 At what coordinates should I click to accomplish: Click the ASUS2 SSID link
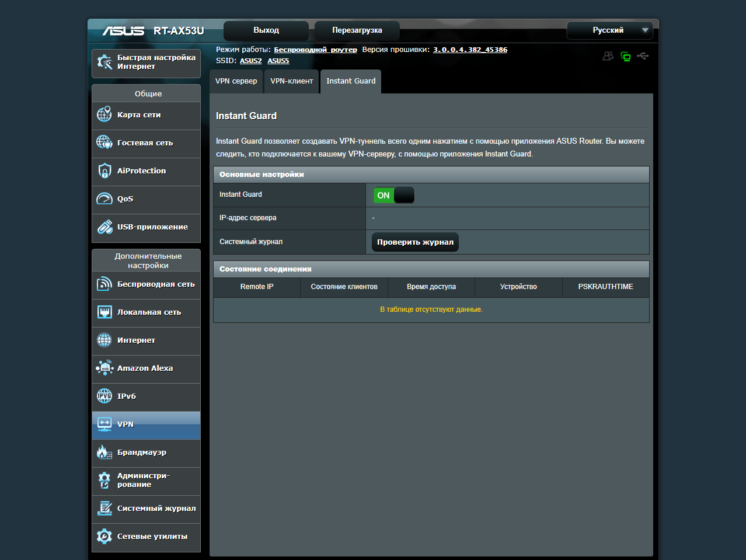click(x=250, y=61)
